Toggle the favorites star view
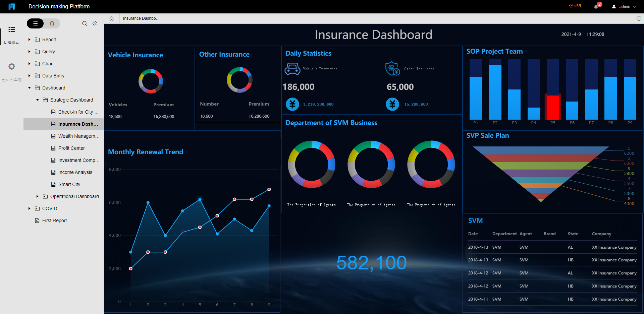Screen dimensions: 644x314 point(52,23)
